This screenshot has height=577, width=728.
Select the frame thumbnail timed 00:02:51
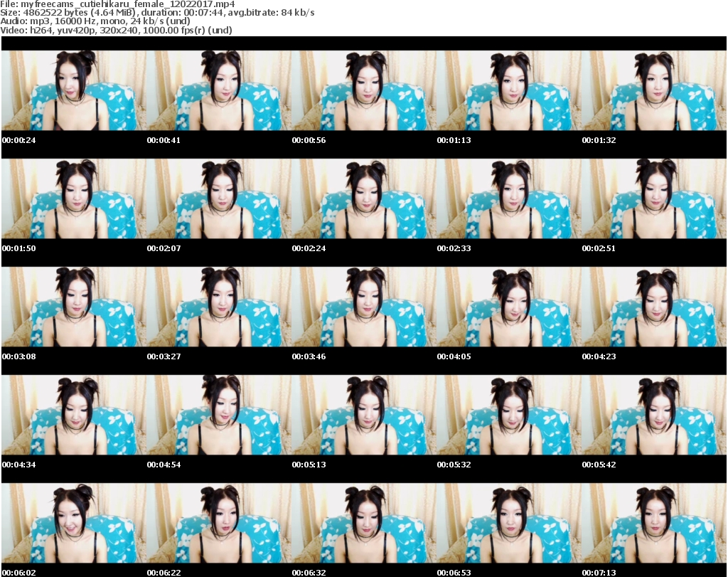point(654,198)
